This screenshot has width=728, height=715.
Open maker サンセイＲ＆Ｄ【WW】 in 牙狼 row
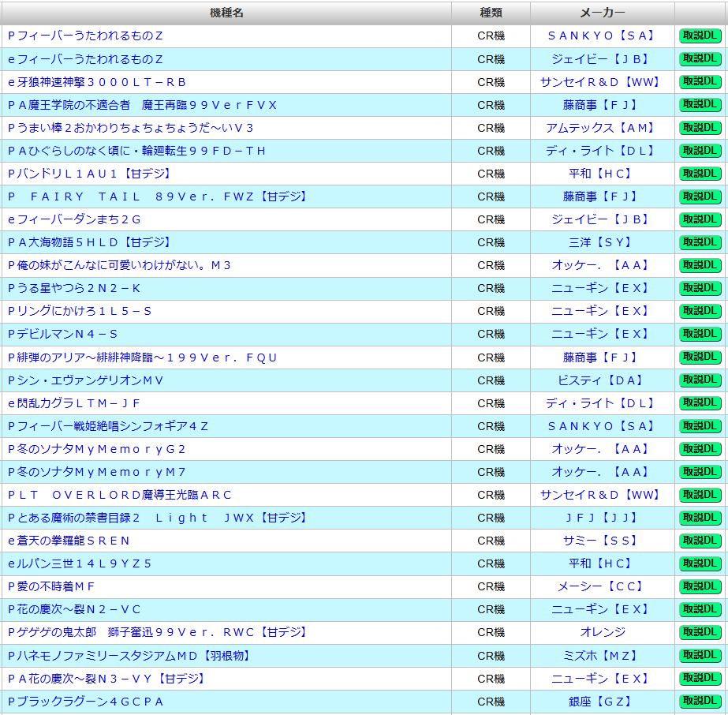[x=602, y=82]
